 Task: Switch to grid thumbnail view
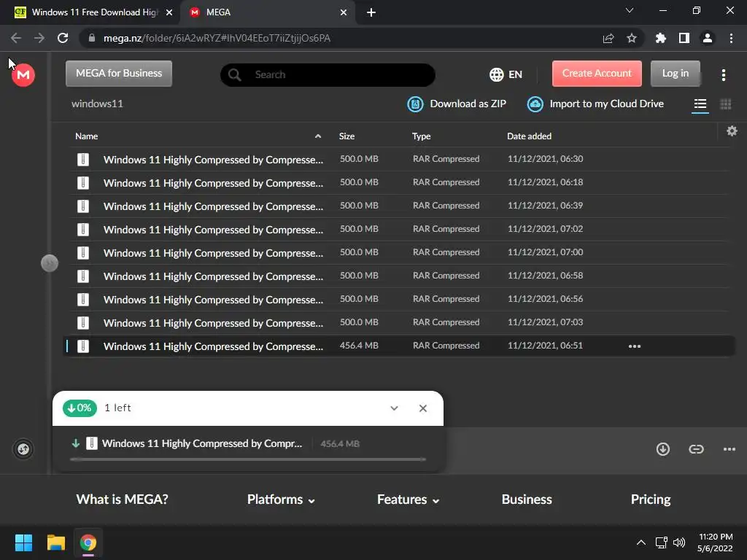pos(725,104)
